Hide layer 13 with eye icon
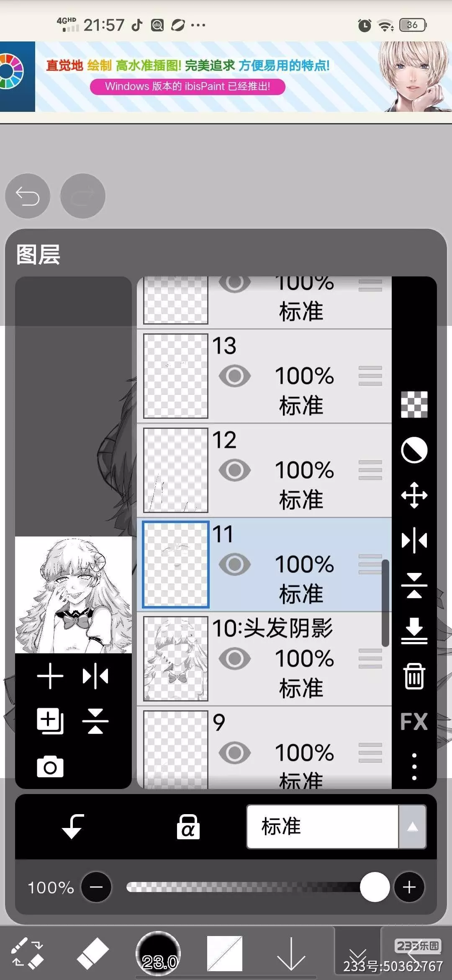 pos(235,376)
